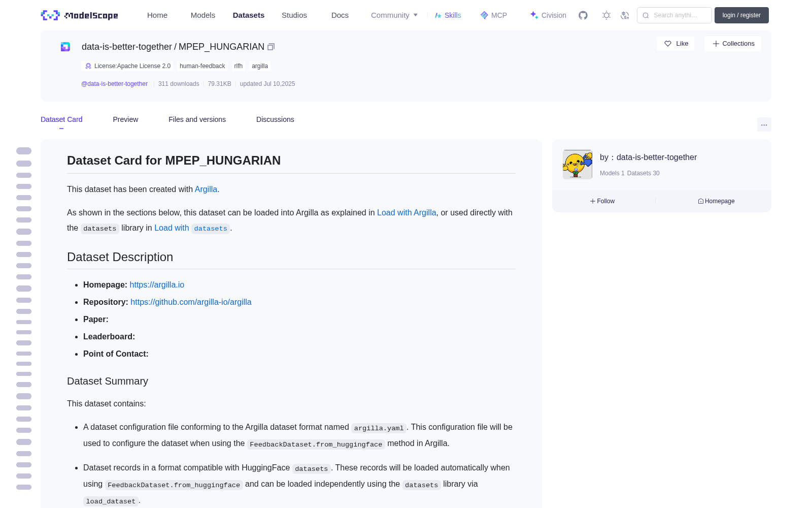Click the 'updated Jul 10,2025' text
812x508 pixels.
coord(267,84)
